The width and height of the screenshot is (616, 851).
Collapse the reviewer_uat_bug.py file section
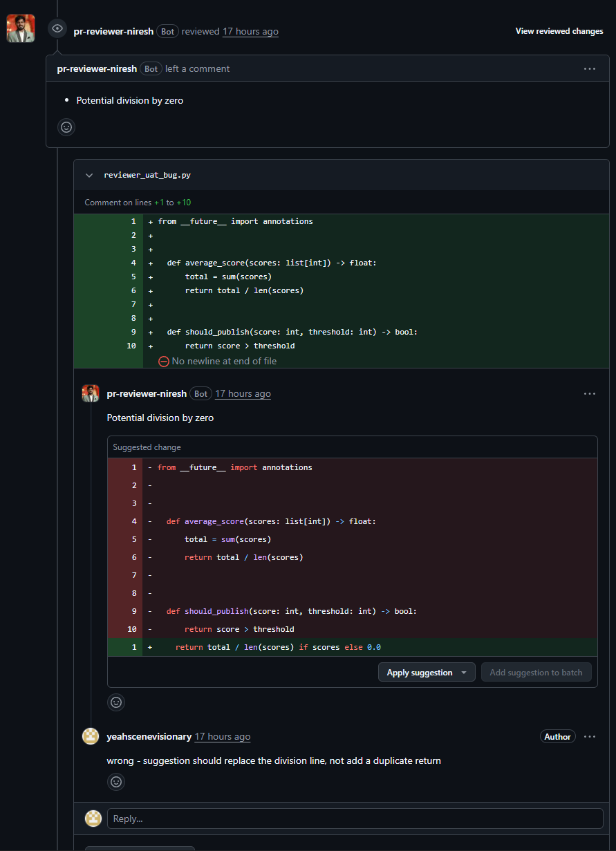click(89, 175)
